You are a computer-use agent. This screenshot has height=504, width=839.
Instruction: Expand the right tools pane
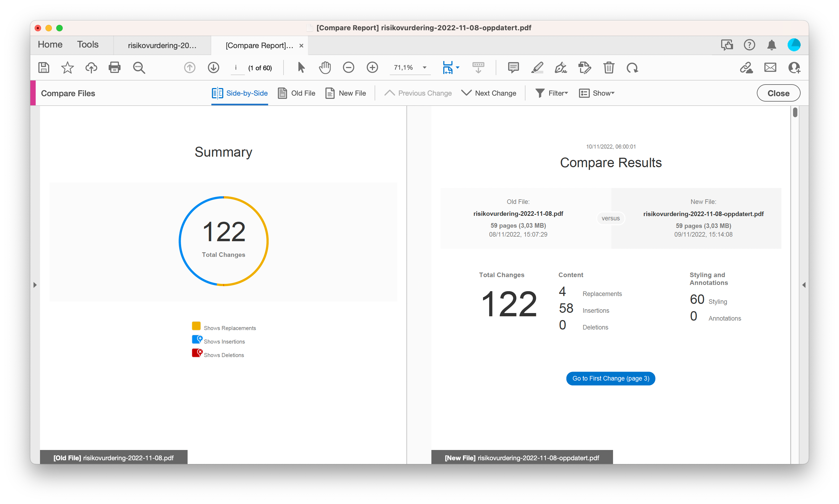804,285
